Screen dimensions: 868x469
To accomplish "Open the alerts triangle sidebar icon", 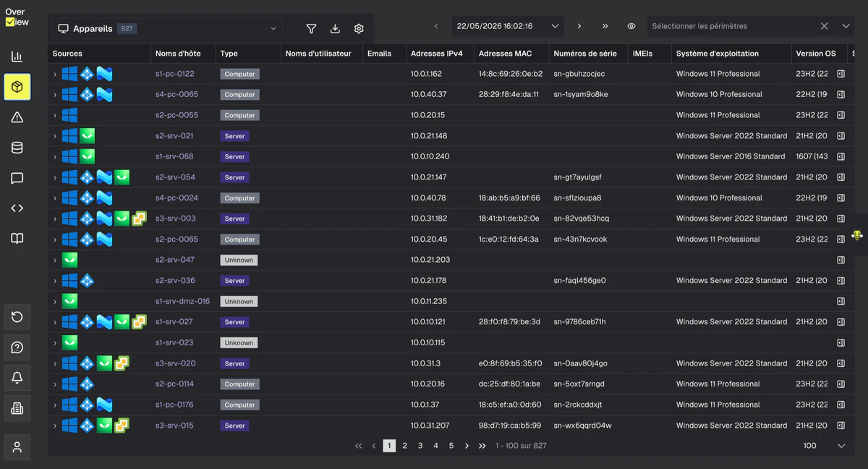I will [x=17, y=117].
